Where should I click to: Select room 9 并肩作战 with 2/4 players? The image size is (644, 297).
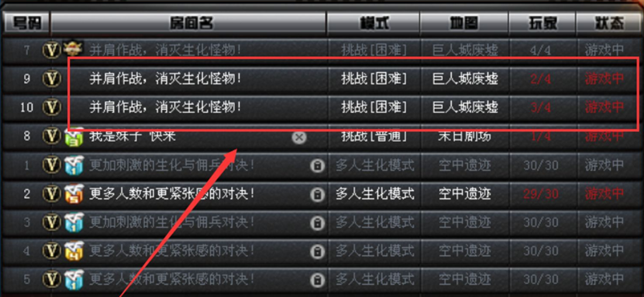coord(320,78)
